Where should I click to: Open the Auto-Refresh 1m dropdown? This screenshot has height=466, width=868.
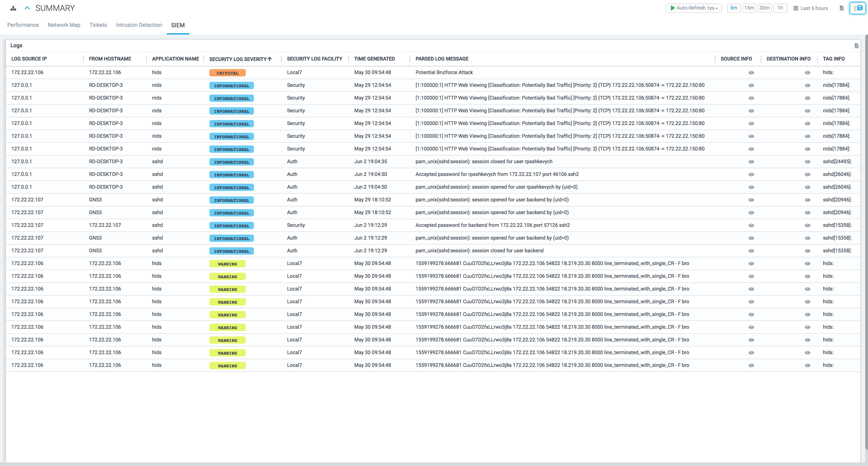693,8
